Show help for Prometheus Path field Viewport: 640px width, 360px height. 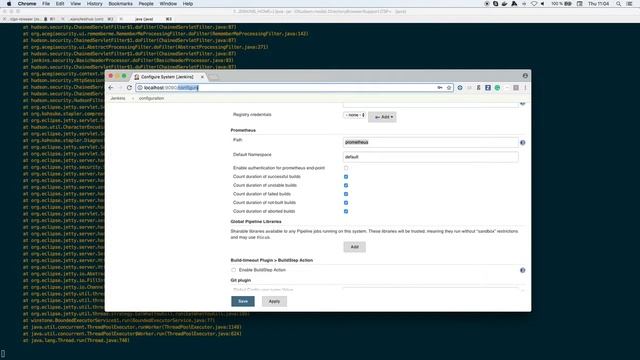tap(522, 142)
